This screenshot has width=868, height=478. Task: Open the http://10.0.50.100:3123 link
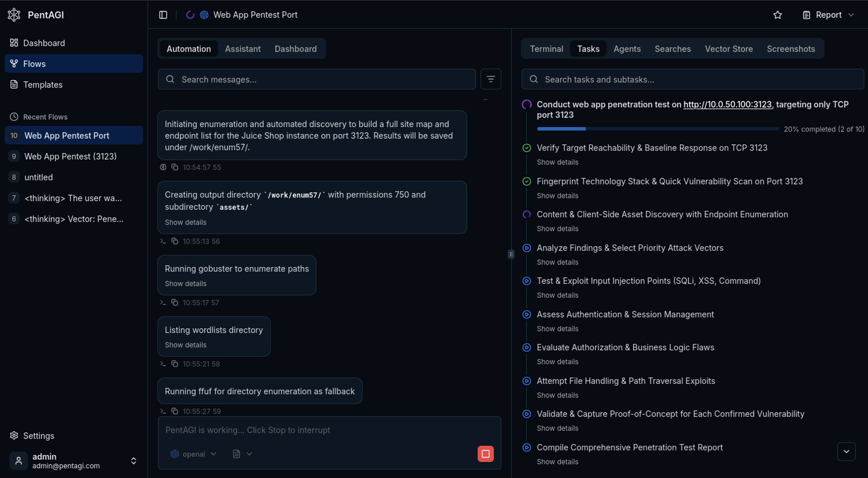coord(727,104)
